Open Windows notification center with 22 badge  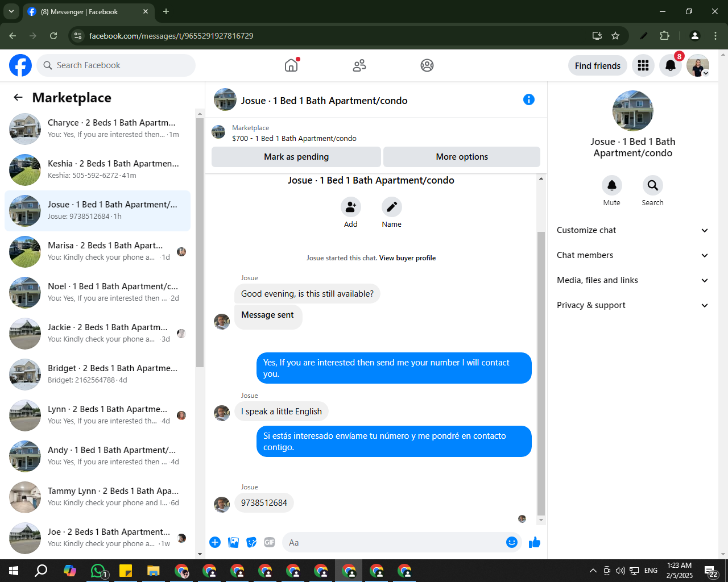point(711,571)
